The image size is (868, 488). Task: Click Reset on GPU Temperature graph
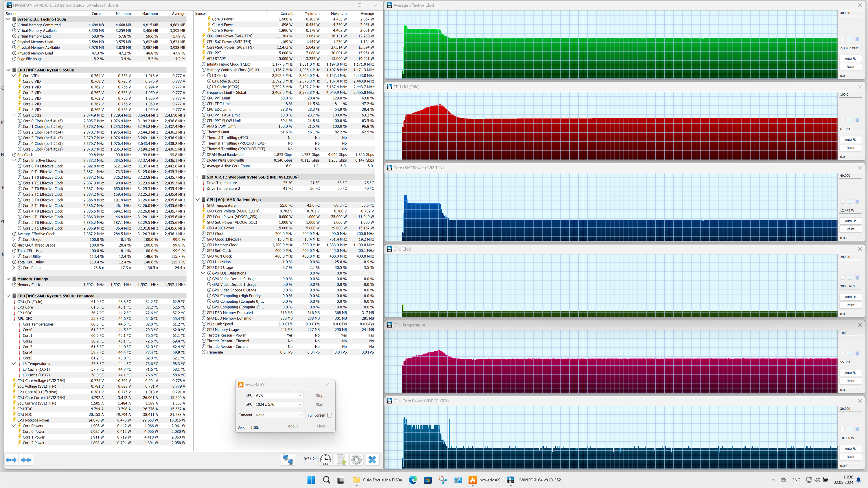[x=850, y=381]
